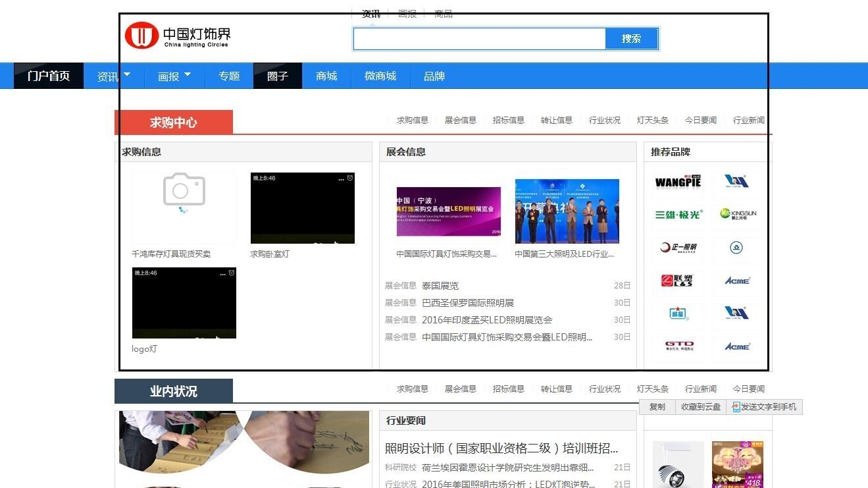Click the camera placeholder image icon

point(184,190)
